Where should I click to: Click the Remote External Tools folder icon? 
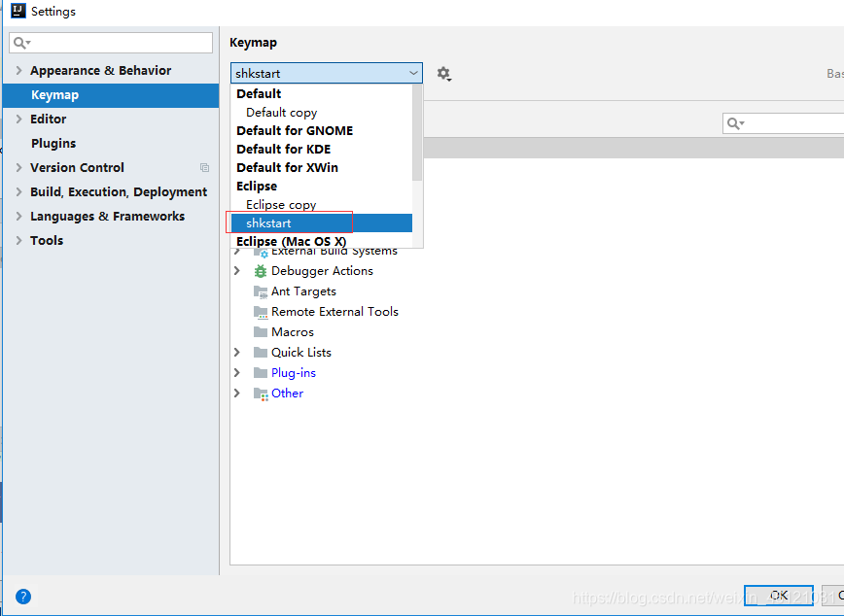261,312
